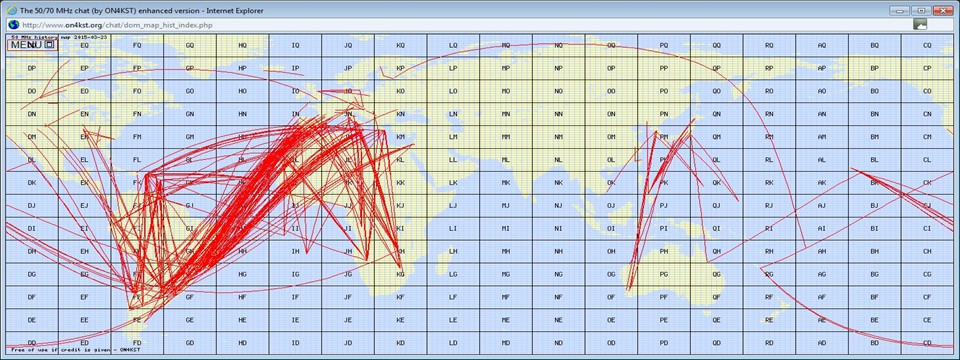Select the RJ grid square on the map

coord(769,206)
